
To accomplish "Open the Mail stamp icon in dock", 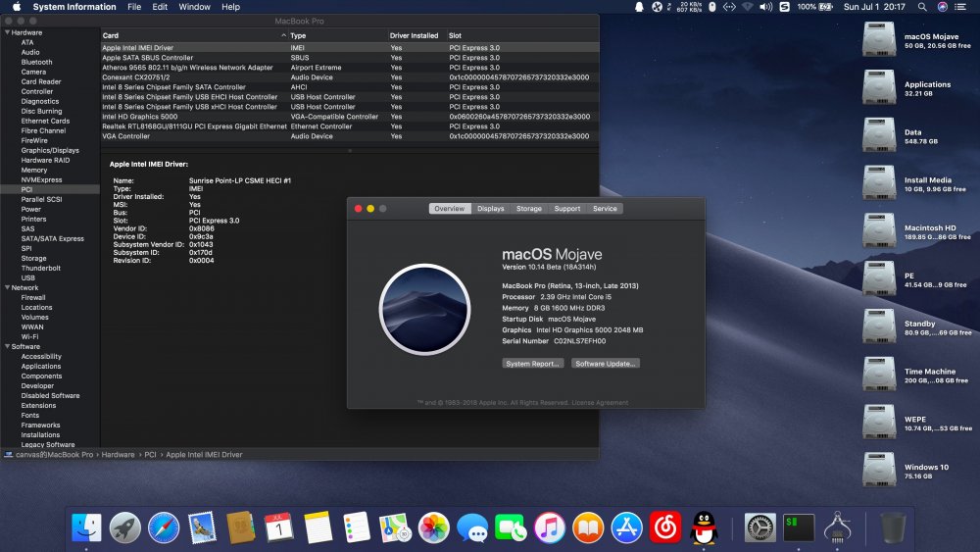I will [x=202, y=527].
